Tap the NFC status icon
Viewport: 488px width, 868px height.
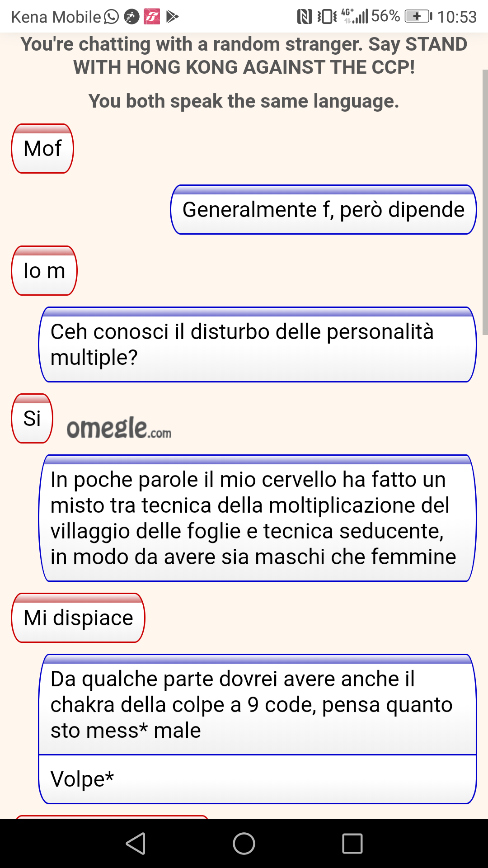[305, 17]
